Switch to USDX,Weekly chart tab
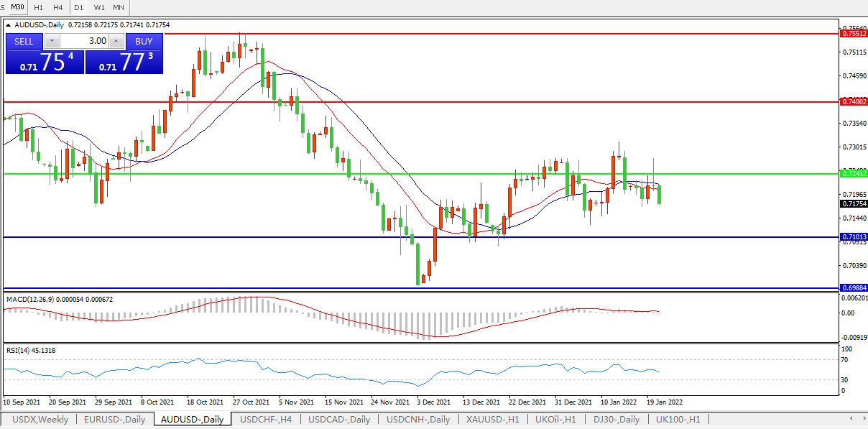This screenshot has height=429, width=868. [40, 419]
